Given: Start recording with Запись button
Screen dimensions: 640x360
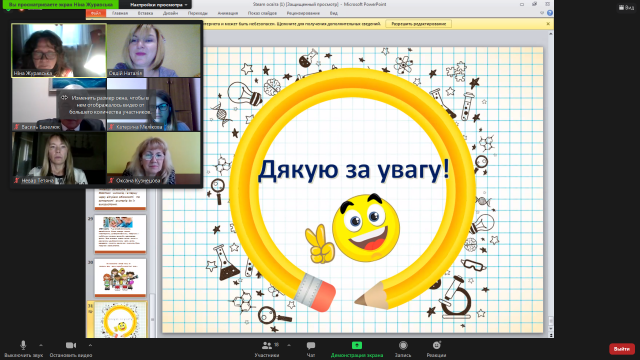Looking at the screenshot, I should pyautogui.click(x=403, y=349).
